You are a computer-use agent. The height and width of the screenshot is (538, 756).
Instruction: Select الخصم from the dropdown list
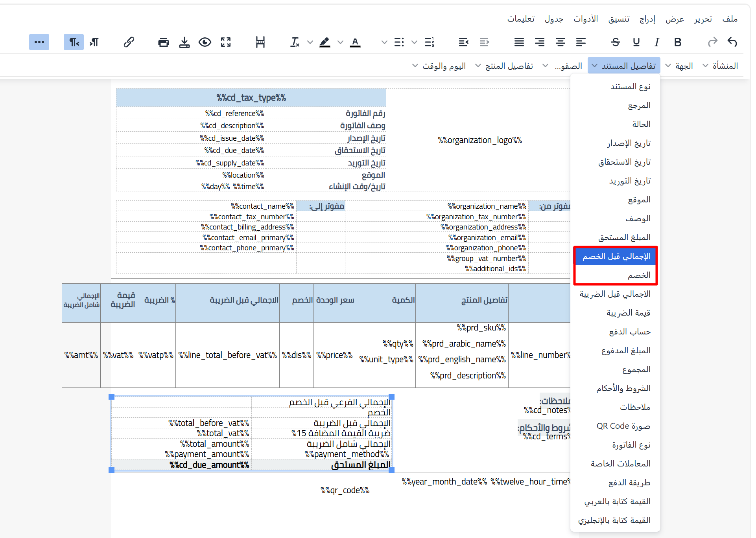[616, 275]
